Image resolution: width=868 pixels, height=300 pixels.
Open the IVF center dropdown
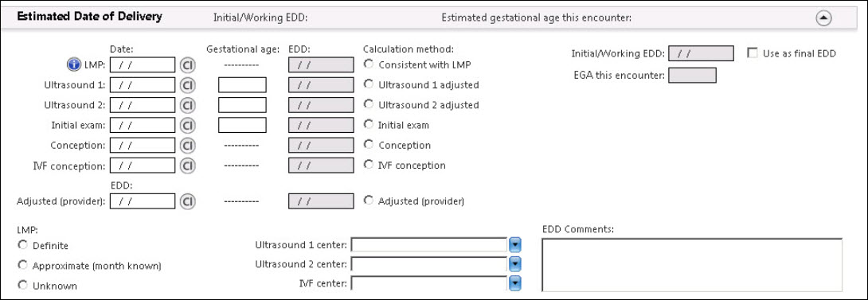click(515, 284)
